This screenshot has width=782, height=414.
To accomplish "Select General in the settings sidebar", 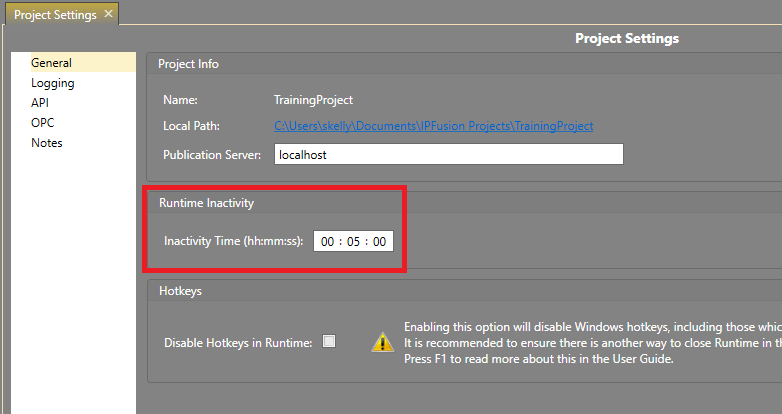I will [51, 63].
